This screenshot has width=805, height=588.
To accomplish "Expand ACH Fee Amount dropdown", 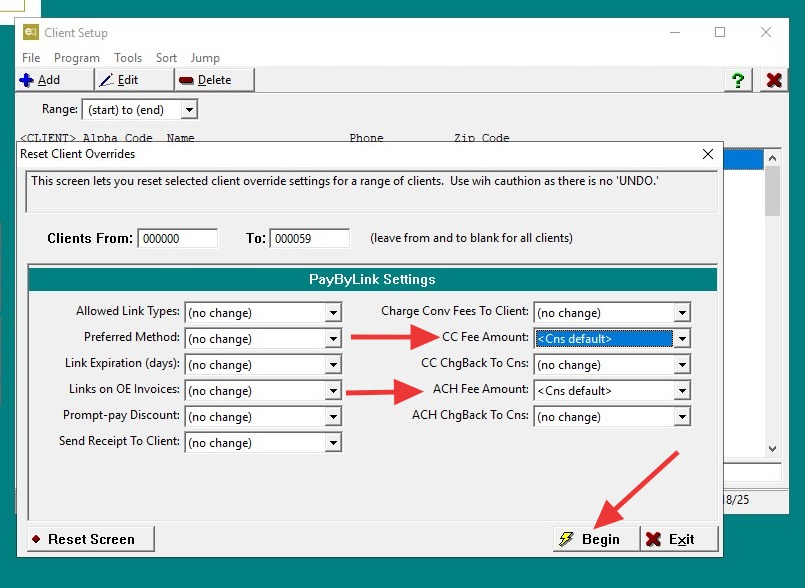I will (682, 391).
